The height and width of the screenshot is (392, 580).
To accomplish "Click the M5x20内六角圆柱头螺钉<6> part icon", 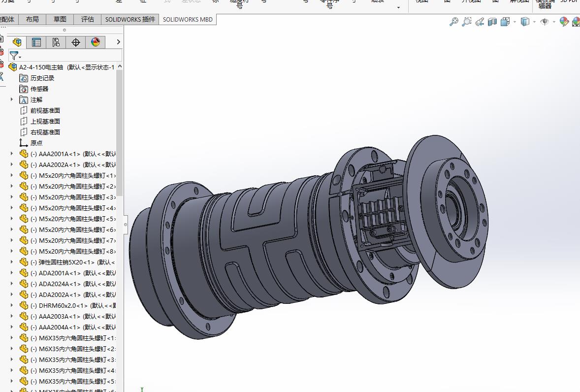I will point(24,229).
